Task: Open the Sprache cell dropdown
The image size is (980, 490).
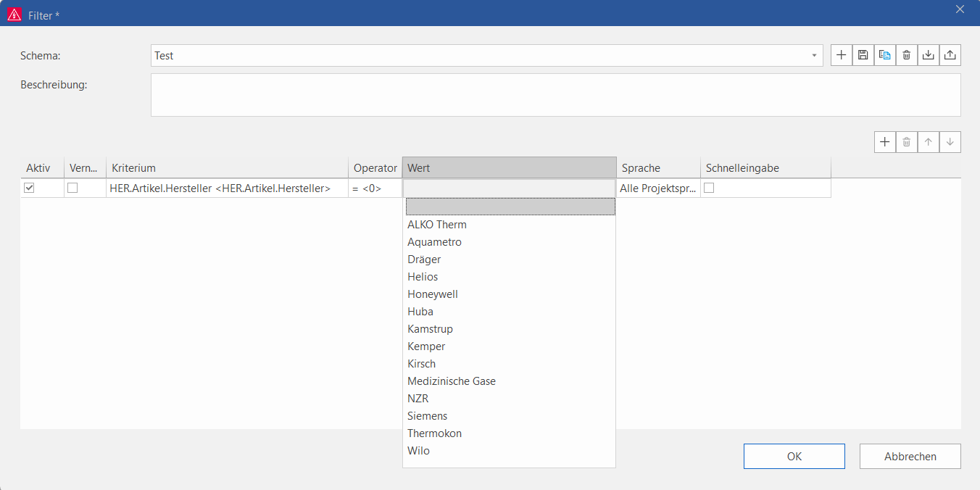Action: point(658,188)
